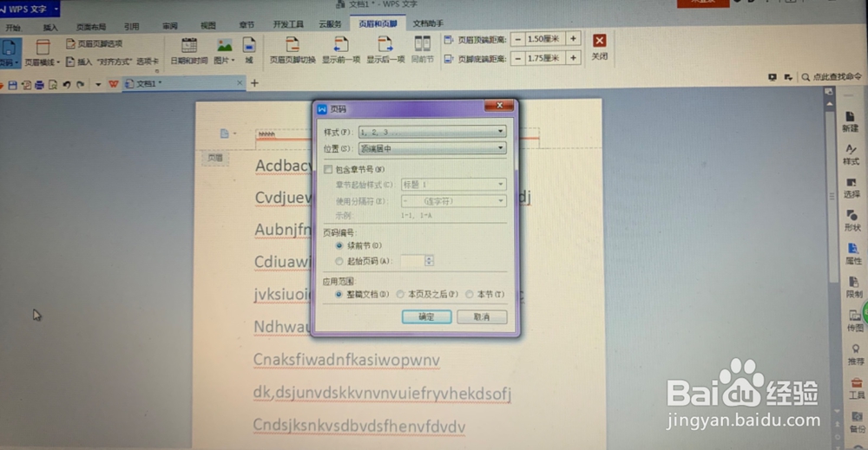
Task: Click the redo arrow icon
Action: 80,85
